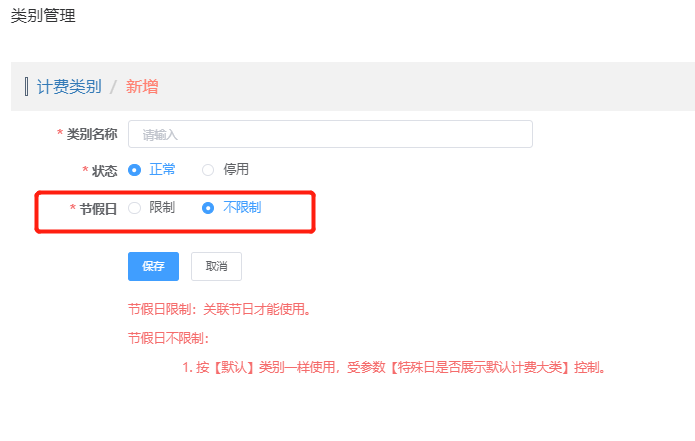Screen dimensions: 695x441
Task: Choose 不限制 for 节假日
Action: coord(208,208)
